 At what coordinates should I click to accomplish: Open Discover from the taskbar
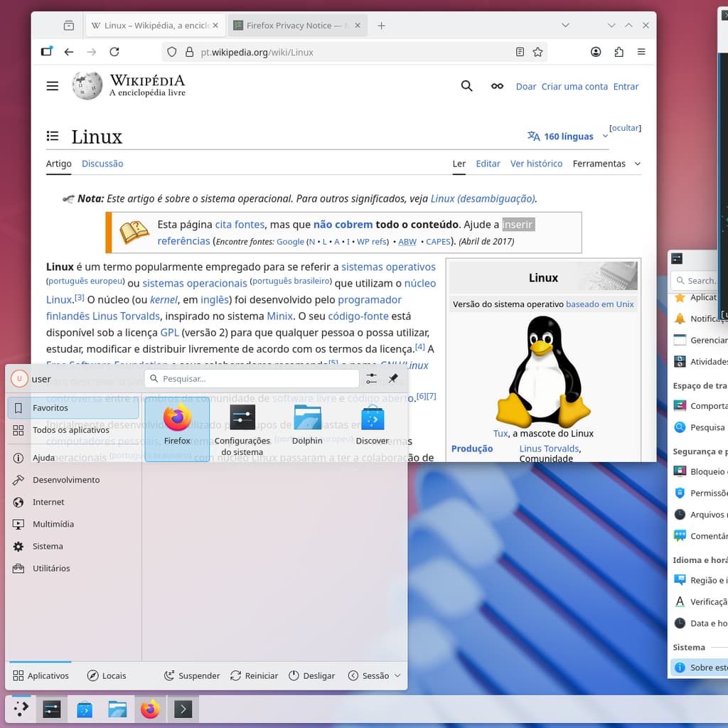tap(85, 709)
